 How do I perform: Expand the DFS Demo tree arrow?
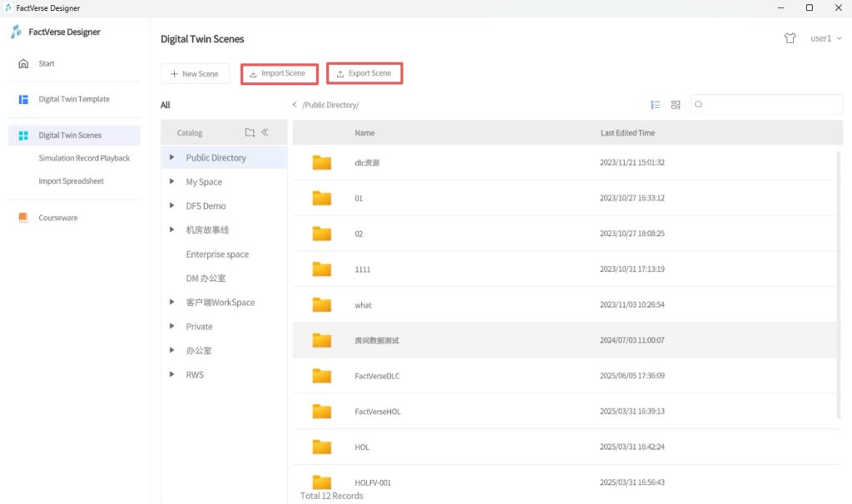click(172, 205)
